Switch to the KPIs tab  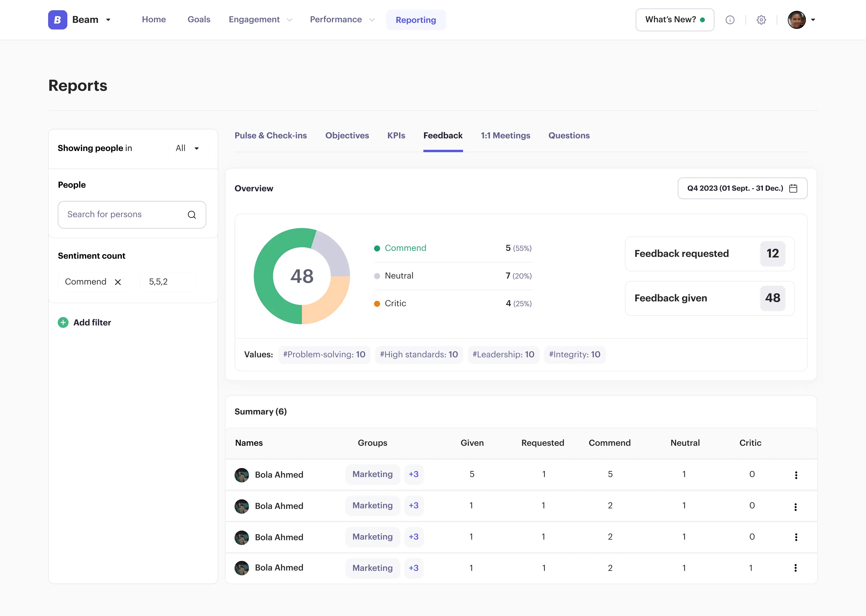pos(396,135)
